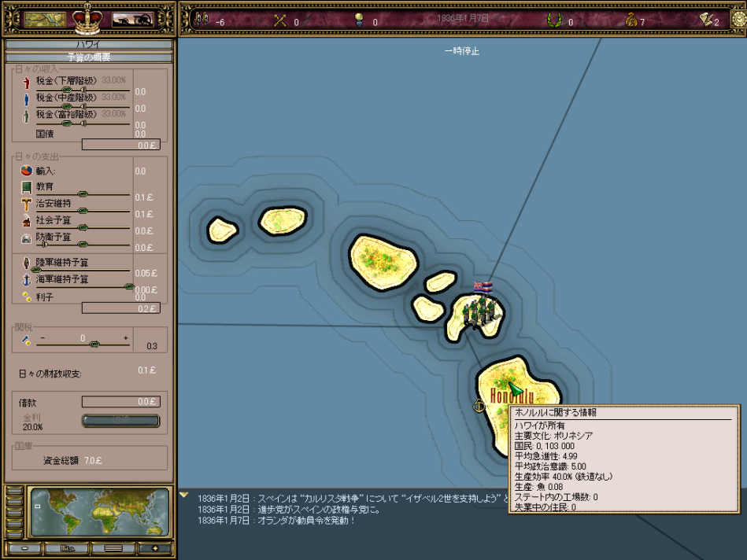
Task: Toggle the message log arrow at log's left
Action: pyautogui.click(x=184, y=496)
